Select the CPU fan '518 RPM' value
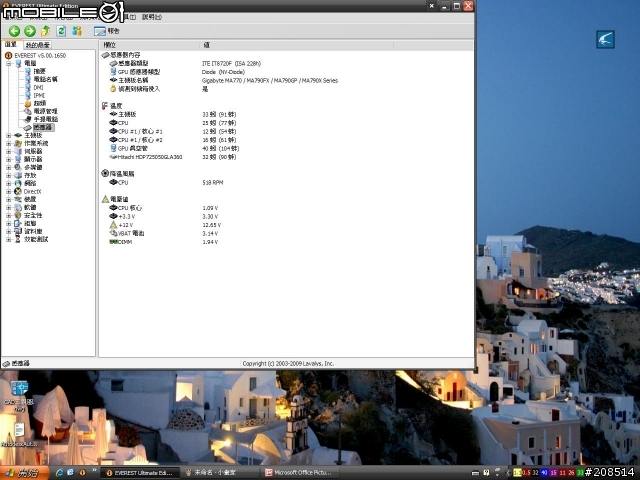This screenshot has height=480, width=640. tap(213, 182)
